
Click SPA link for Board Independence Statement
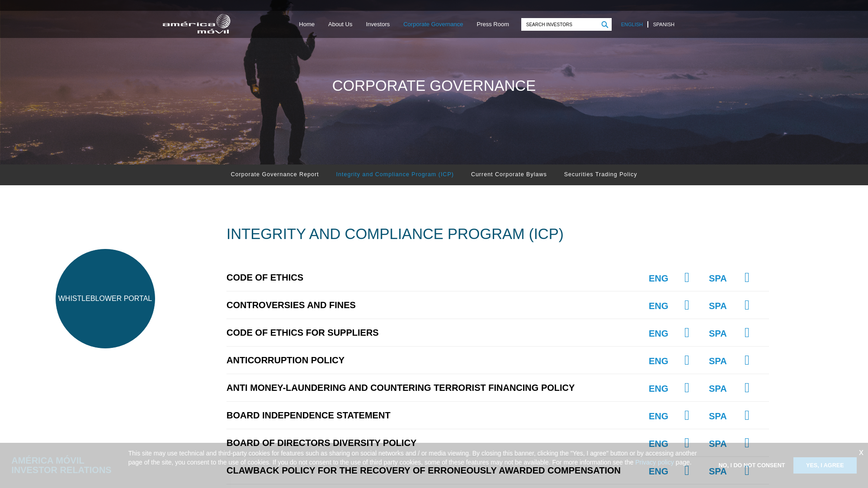(717, 416)
